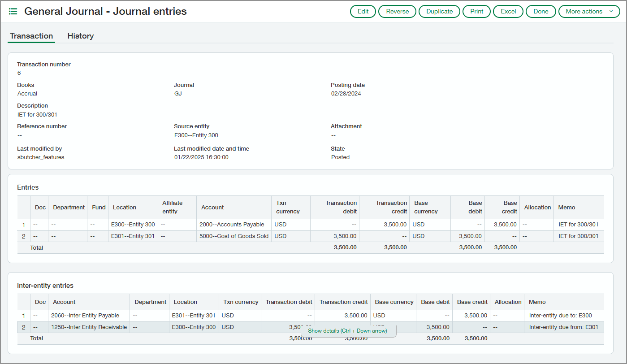Screen dimensions: 627x364
Task: Click the Total row of Entries
Action: tap(37, 247)
